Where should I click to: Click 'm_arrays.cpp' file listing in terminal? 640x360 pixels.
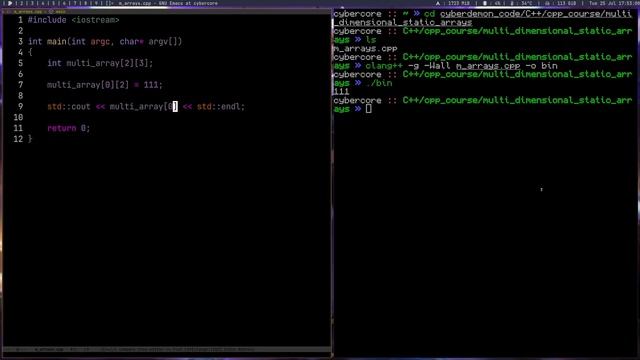pos(365,49)
